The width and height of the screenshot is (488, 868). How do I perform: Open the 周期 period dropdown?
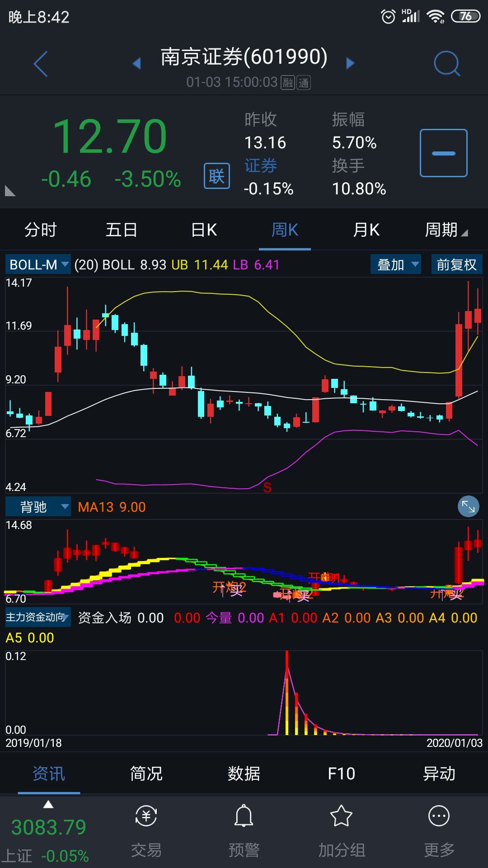coord(446,230)
